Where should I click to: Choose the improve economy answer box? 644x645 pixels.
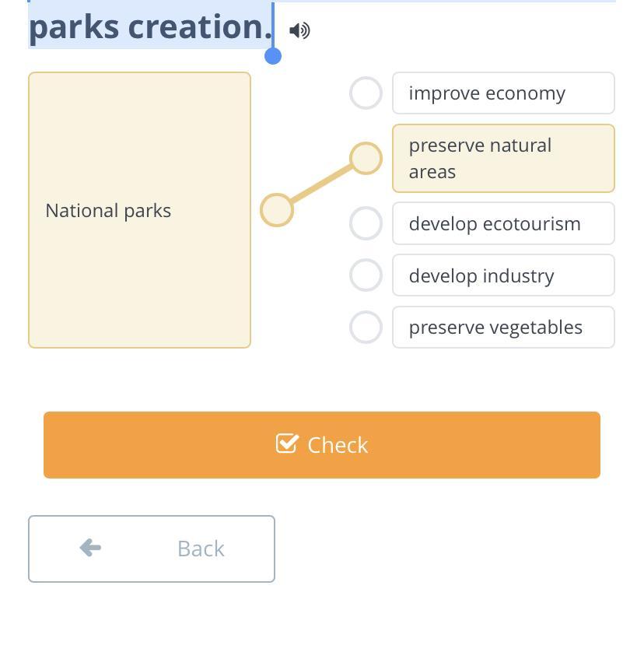coord(503,93)
